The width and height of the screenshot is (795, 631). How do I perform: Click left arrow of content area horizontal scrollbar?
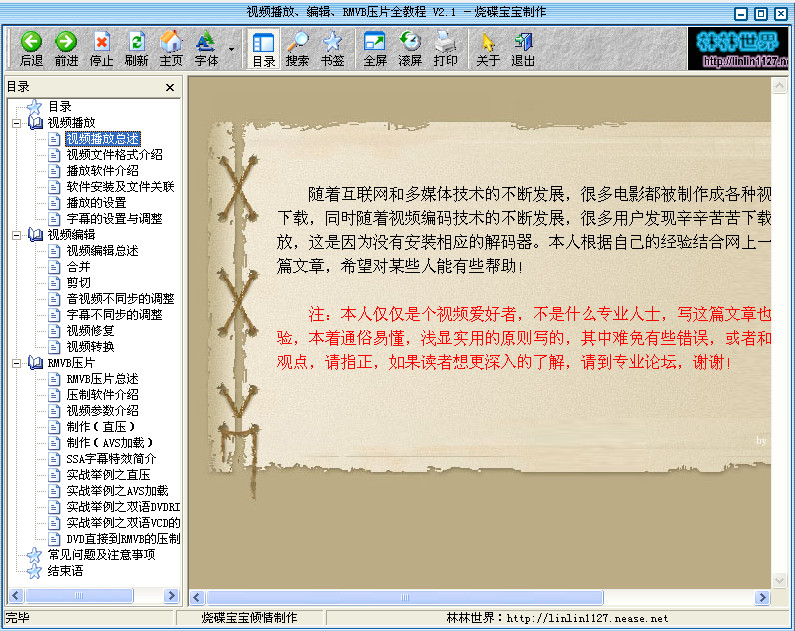click(x=197, y=598)
